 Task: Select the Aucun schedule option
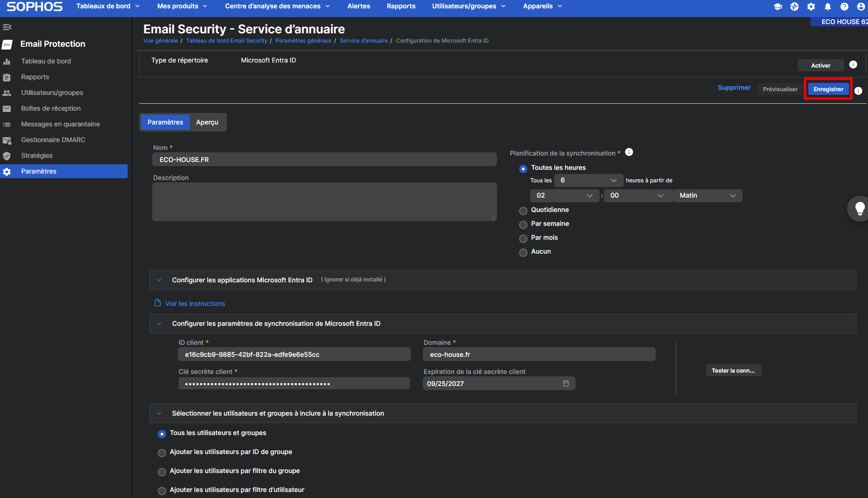[523, 252]
